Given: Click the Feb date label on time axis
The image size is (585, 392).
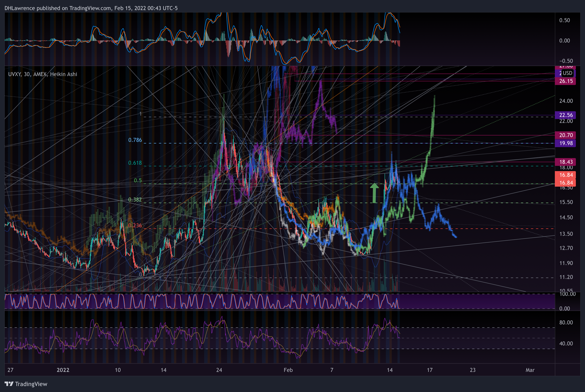Looking at the screenshot, I should point(288,370).
